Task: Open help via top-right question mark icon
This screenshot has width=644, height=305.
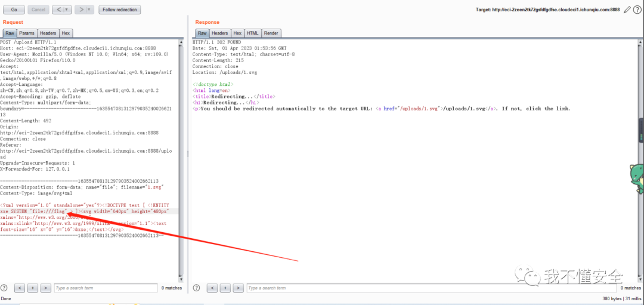Action: pyautogui.click(x=637, y=10)
